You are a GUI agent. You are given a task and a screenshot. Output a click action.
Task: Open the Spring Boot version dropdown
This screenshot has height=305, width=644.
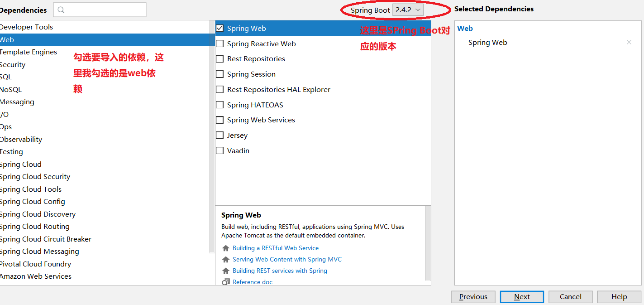click(408, 10)
